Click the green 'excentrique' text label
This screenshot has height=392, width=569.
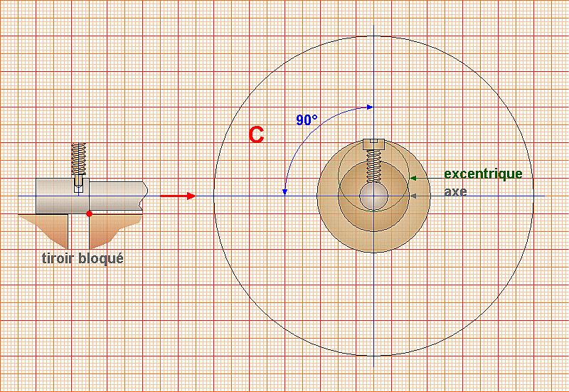click(483, 174)
